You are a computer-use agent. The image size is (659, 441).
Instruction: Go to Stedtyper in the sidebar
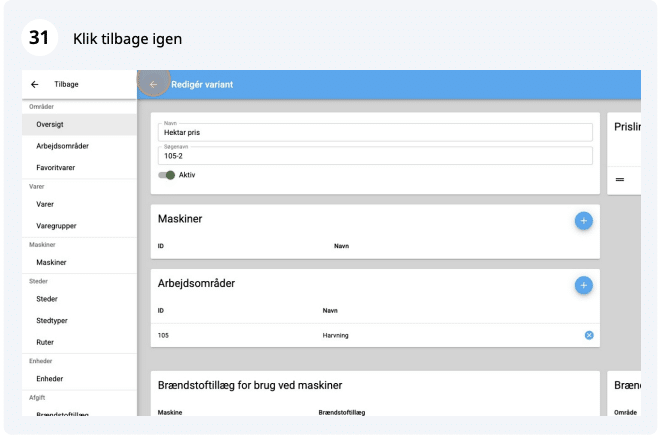click(53, 321)
